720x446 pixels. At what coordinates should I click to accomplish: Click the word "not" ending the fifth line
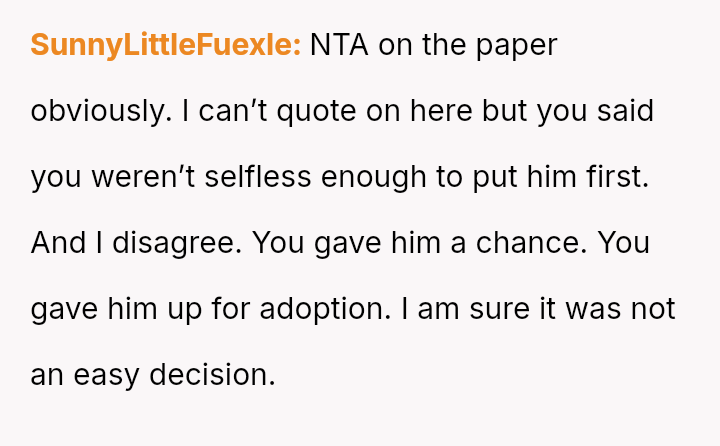(x=651, y=309)
